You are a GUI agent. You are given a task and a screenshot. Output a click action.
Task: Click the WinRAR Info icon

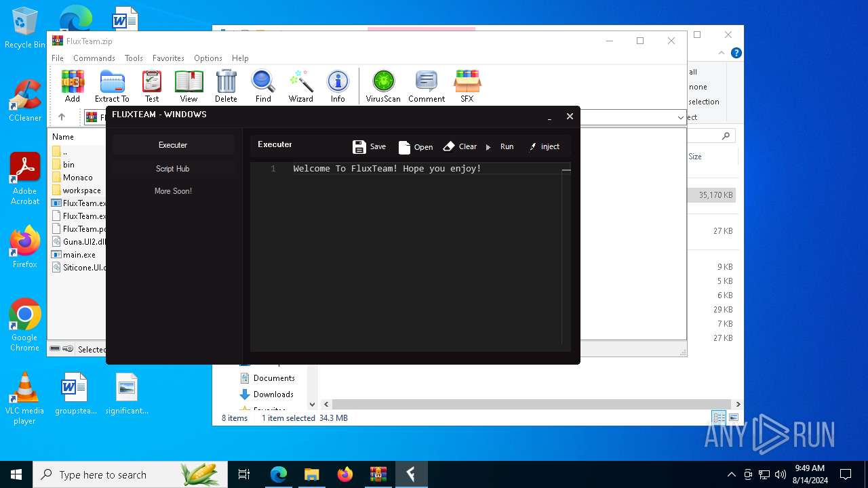tap(338, 86)
